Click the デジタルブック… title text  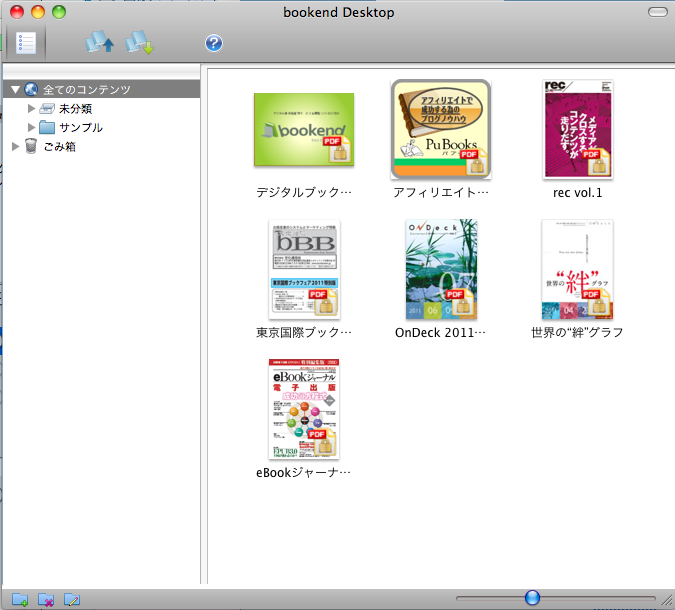click(x=304, y=192)
